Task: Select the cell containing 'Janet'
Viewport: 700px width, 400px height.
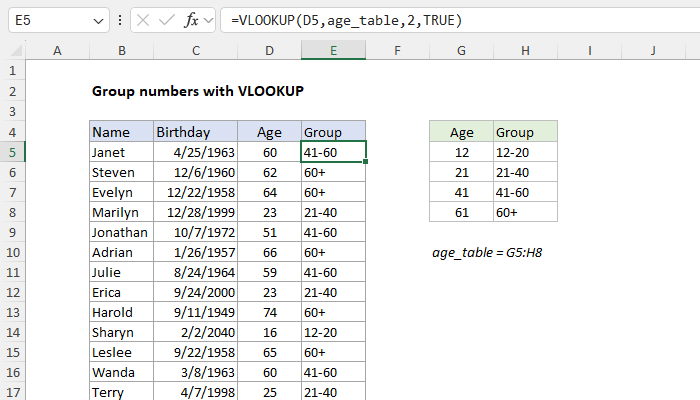Action: 121,152
